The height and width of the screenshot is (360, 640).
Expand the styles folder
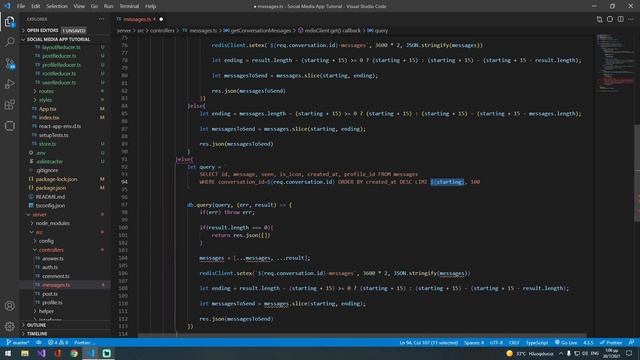click(45, 100)
